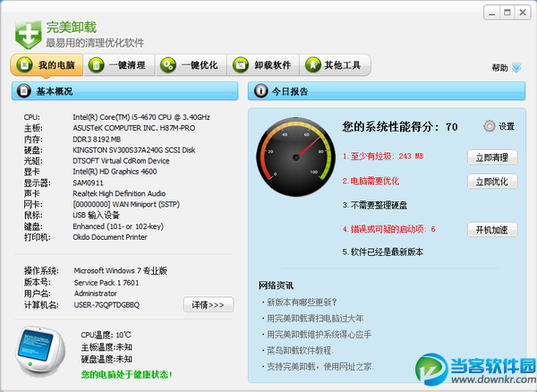Screen dimensions: 537x392
Task: Click the 今日报告 info icon
Action: click(260, 91)
